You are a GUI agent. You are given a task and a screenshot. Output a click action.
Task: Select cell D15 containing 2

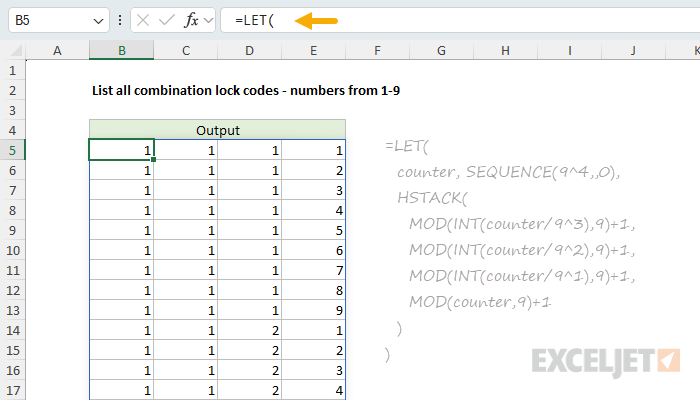[x=250, y=350]
